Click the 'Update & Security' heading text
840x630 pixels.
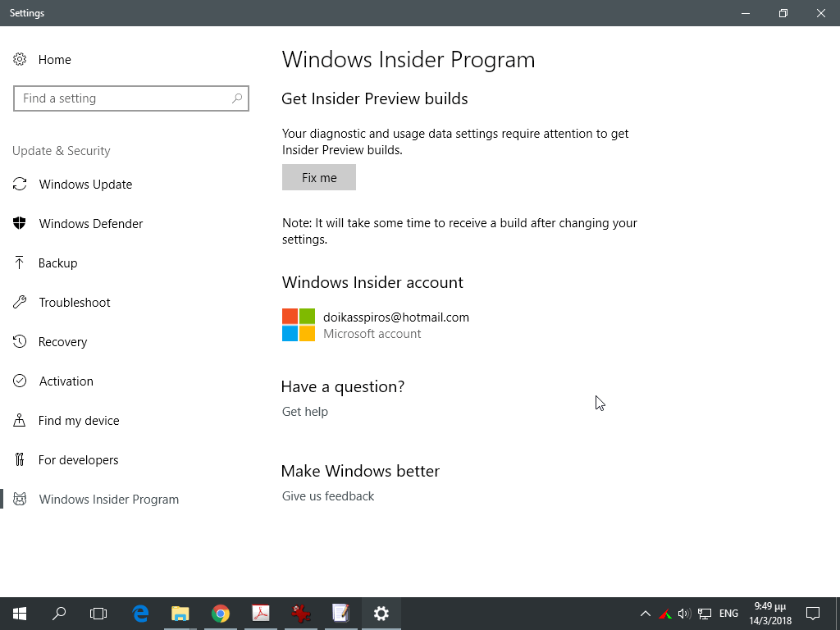pyautogui.click(x=61, y=151)
